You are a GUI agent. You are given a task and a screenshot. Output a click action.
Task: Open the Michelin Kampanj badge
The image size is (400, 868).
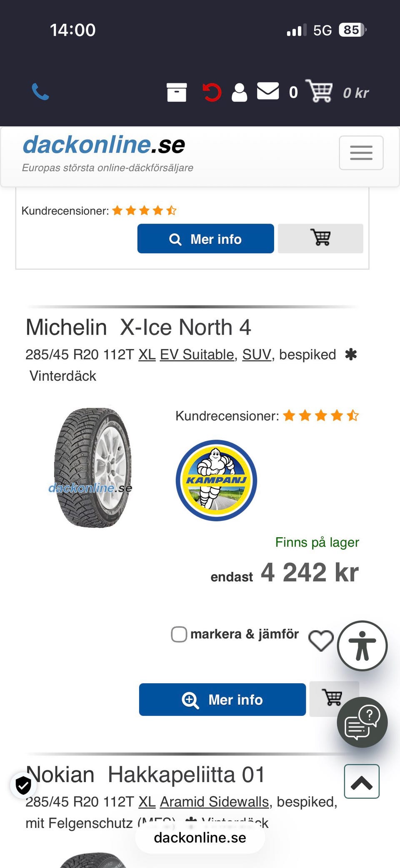click(x=216, y=480)
